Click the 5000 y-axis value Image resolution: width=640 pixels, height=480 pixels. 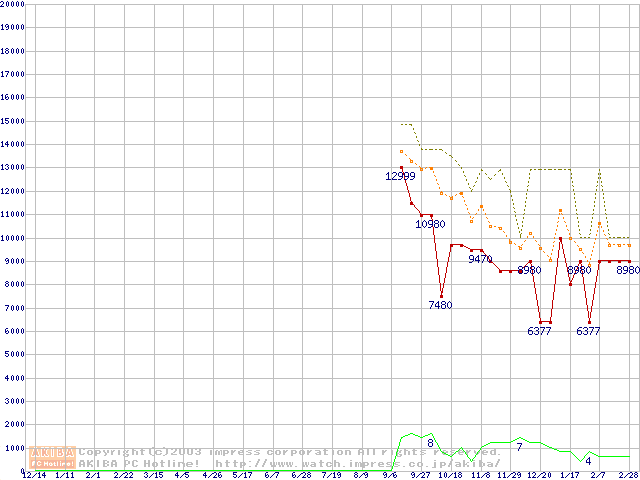(x=14, y=355)
